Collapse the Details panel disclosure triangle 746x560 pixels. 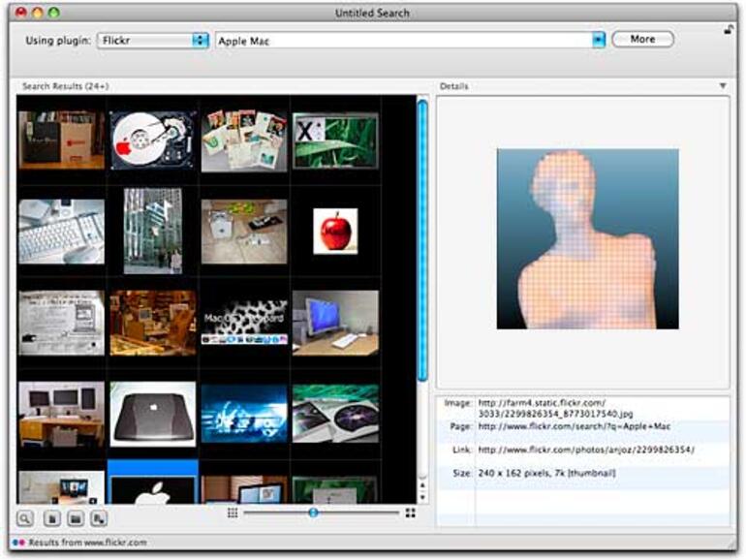click(723, 86)
